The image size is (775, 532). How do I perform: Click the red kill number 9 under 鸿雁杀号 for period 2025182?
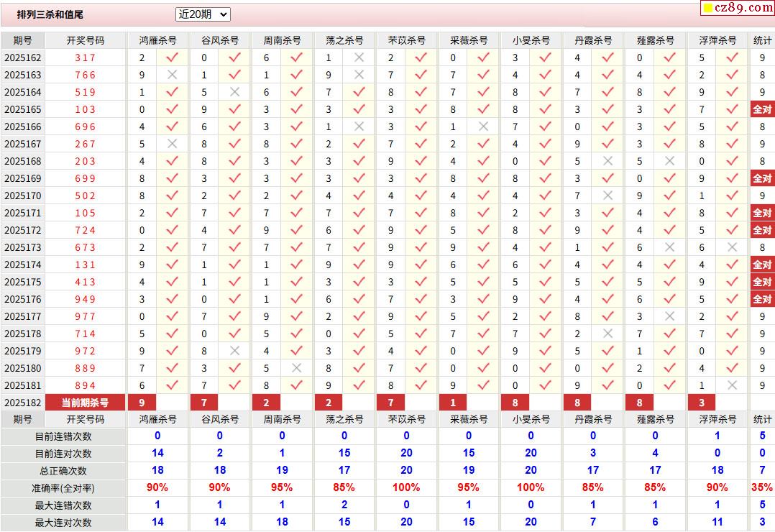tap(142, 403)
